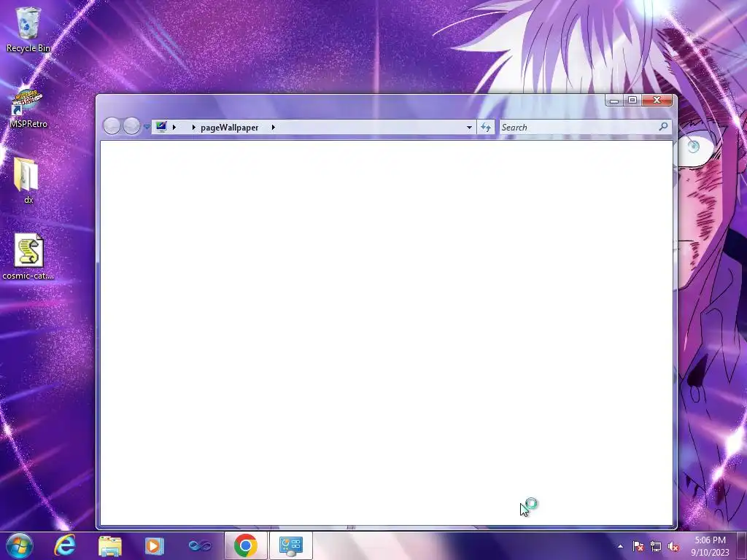Image resolution: width=747 pixels, height=560 pixels.
Task: Open the network tray icon
Action: point(656,546)
